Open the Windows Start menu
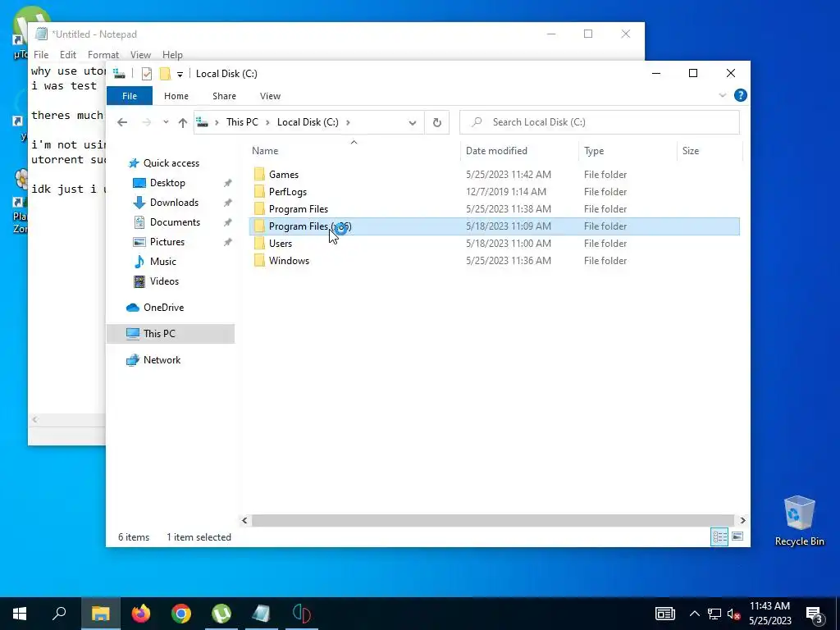Image resolution: width=840 pixels, height=630 pixels. [20, 614]
